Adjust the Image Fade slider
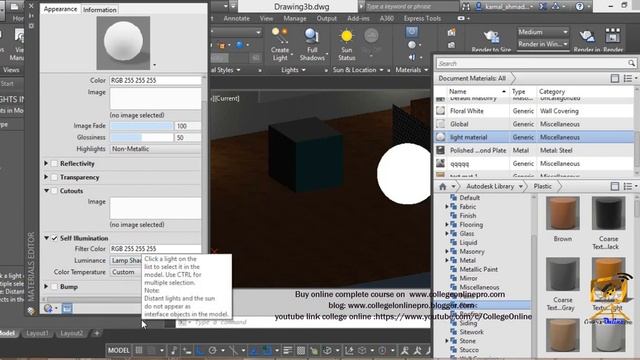Screen dimensions: 640x360 tap(141, 126)
